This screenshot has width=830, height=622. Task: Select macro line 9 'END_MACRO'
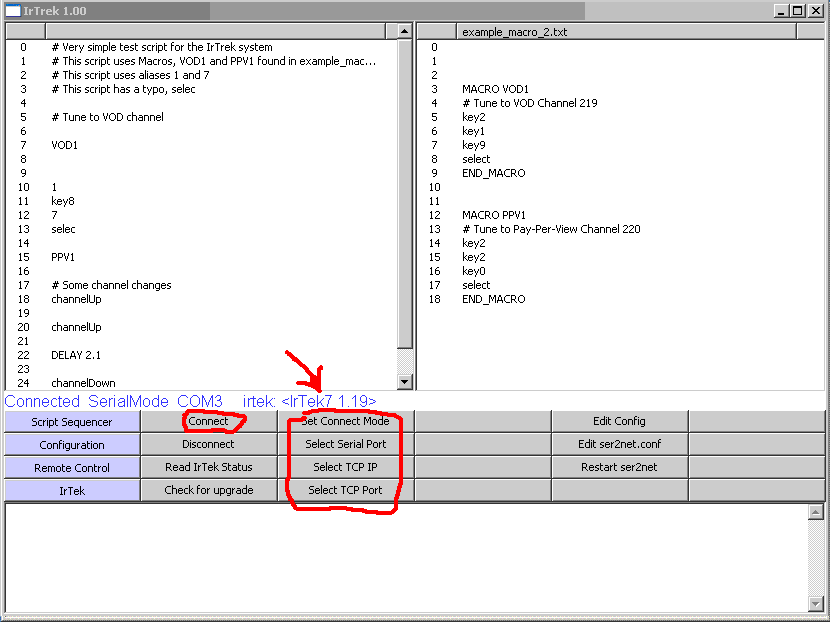(494, 173)
